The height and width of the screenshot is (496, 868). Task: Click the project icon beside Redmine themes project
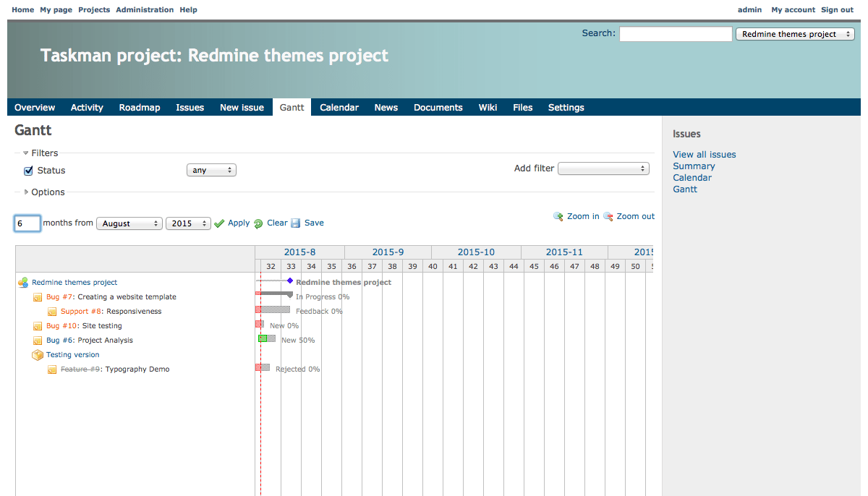coord(23,283)
